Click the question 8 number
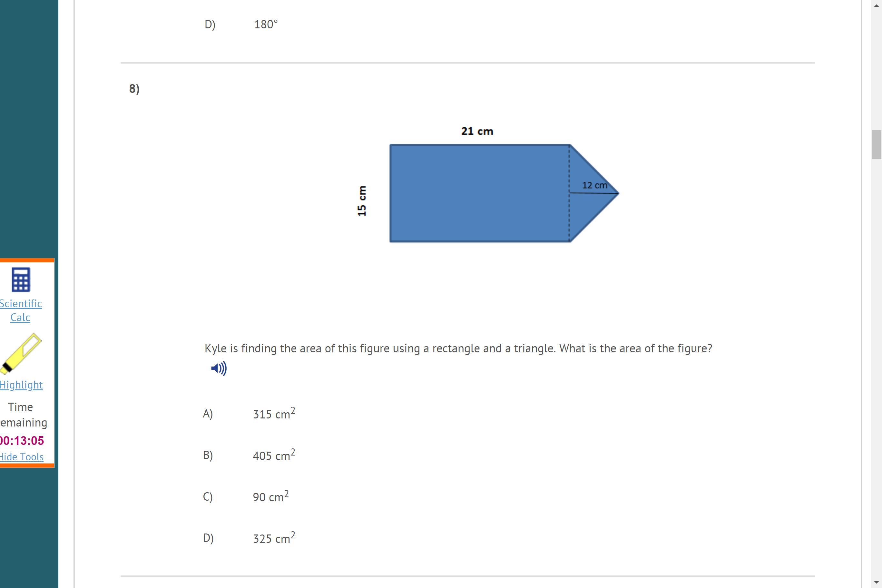Image resolution: width=882 pixels, height=588 pixels. (134, 89)
